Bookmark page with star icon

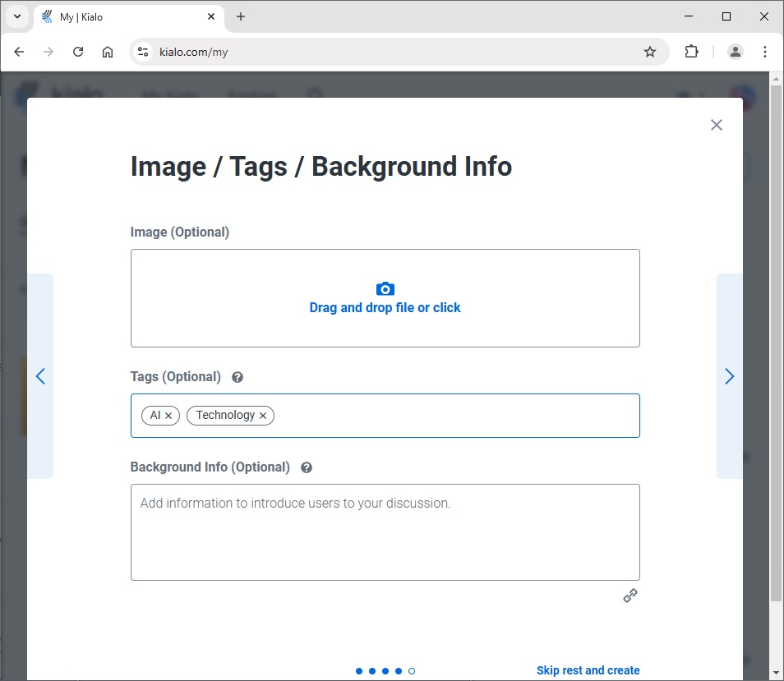649,52
